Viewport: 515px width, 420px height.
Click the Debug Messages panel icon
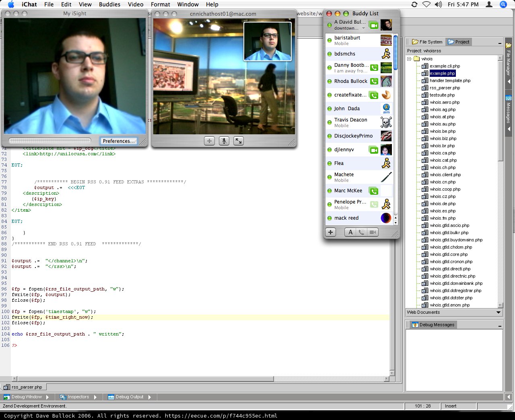[415, 325]
